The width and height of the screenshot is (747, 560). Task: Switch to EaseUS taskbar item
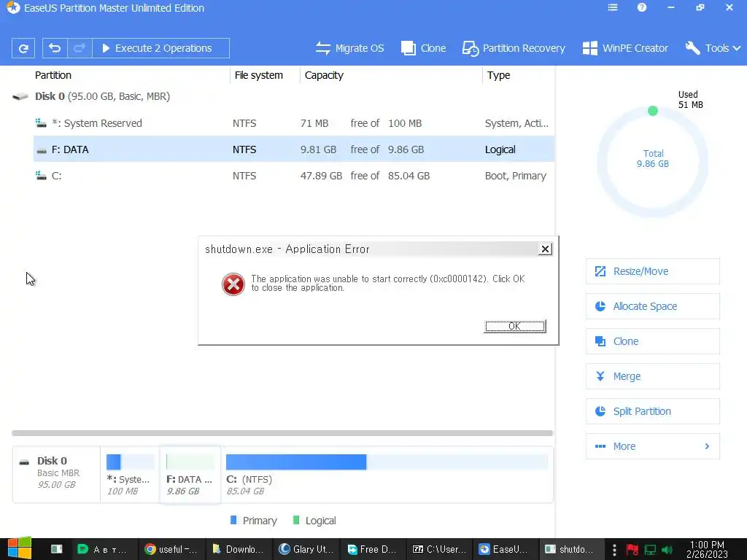pyautogui.click(x=506, y=549)
